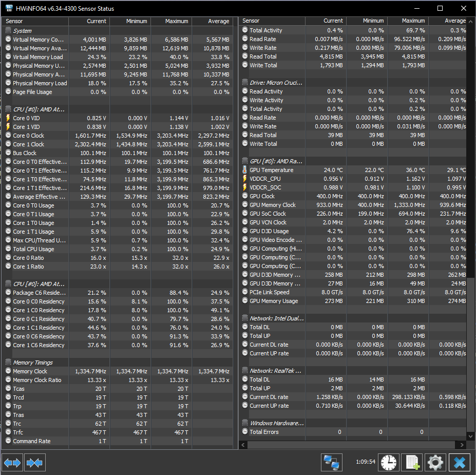Click the VDDCR_CPU voltage icon
476x475 pixels.
coord(245,179)
